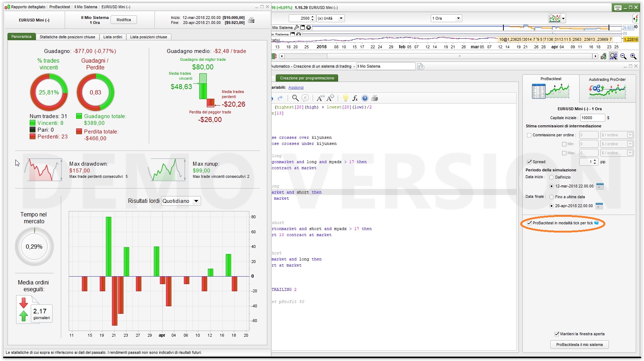Decrease the code font size
Image resolution: width=644 pixels, height=361 pixels.
[320, 98]
